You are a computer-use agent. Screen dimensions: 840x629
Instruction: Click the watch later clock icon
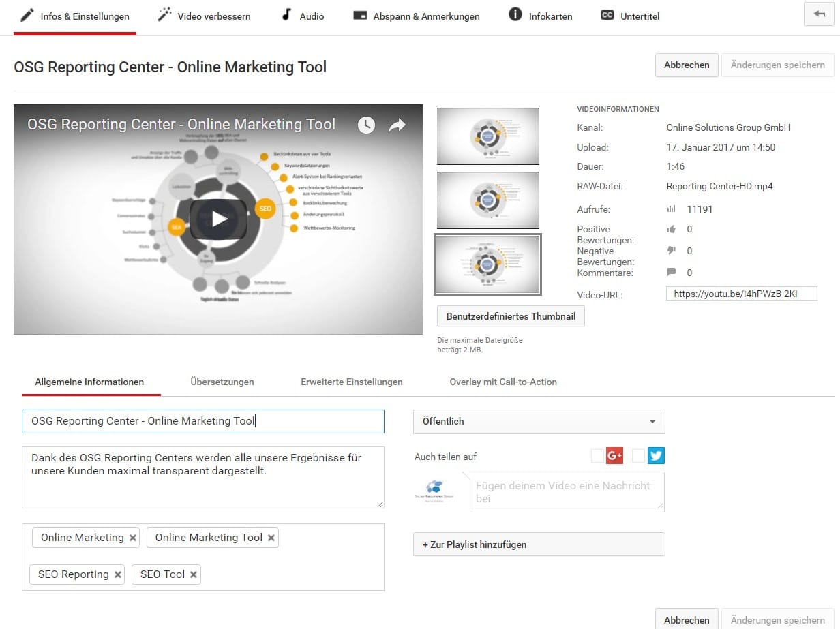(366, 125)
